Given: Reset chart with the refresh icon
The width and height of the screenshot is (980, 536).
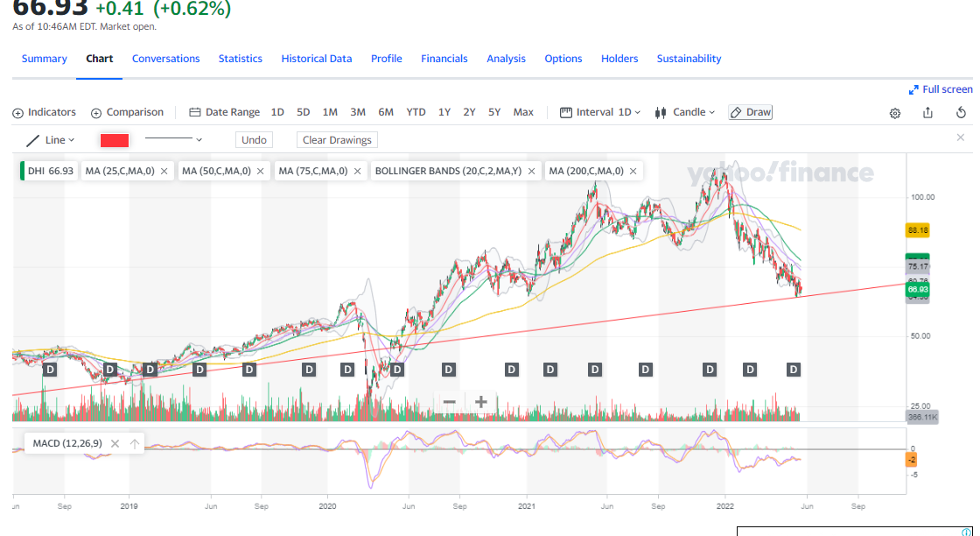Looking at the screenshot, I should [x=961, y=113].
